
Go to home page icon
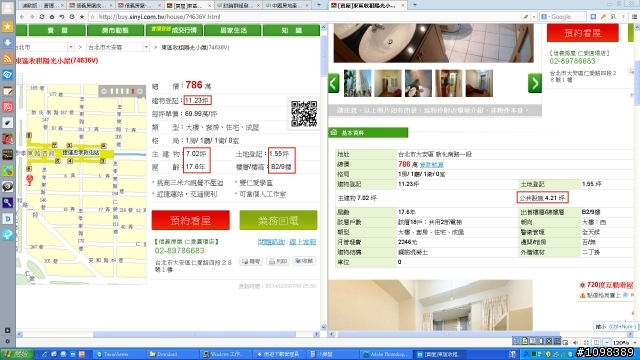coord(52,17)
